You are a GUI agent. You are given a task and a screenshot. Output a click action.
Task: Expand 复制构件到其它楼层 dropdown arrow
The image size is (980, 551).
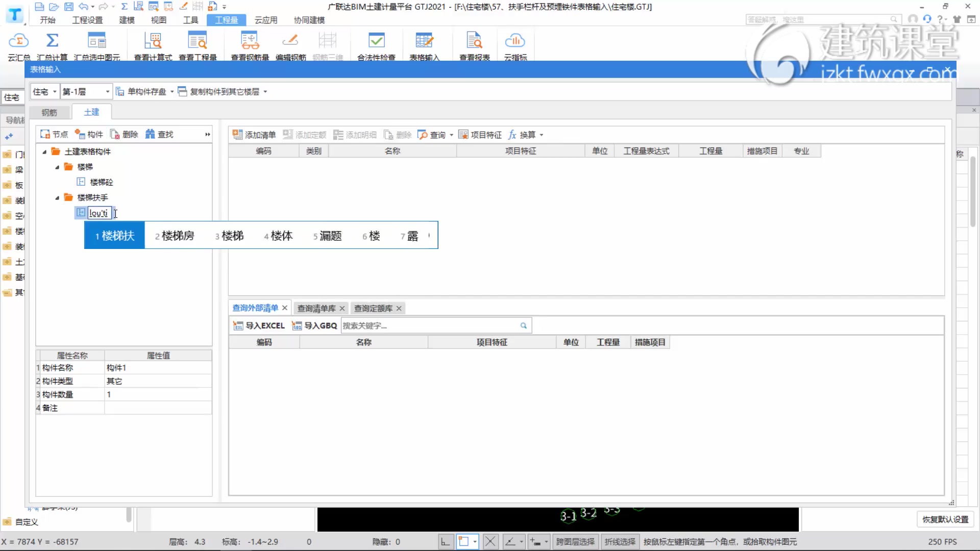(x=265, y=92)
